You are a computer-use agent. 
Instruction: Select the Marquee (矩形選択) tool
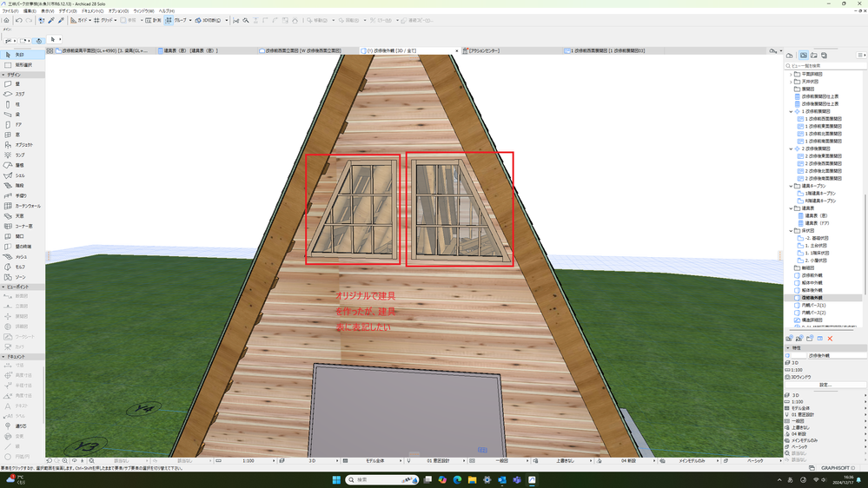[22, 65]
